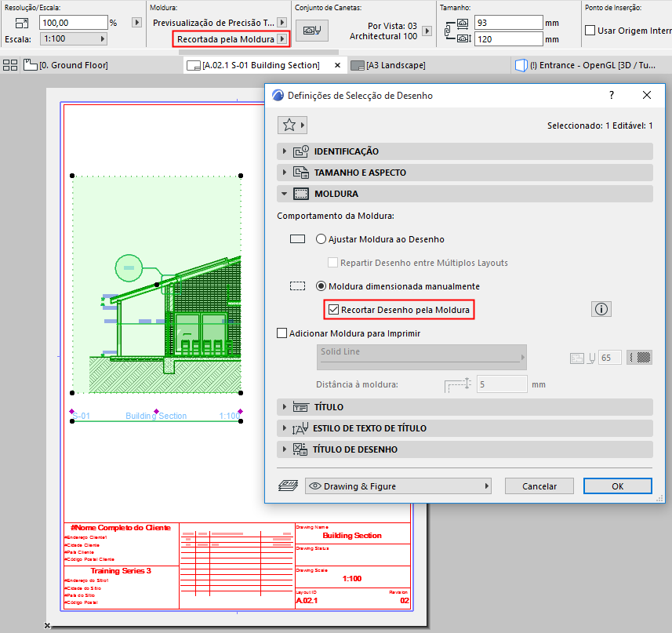Click the Título de Desenho panel icon
The image size is (672, 633).
coord(300,449)
